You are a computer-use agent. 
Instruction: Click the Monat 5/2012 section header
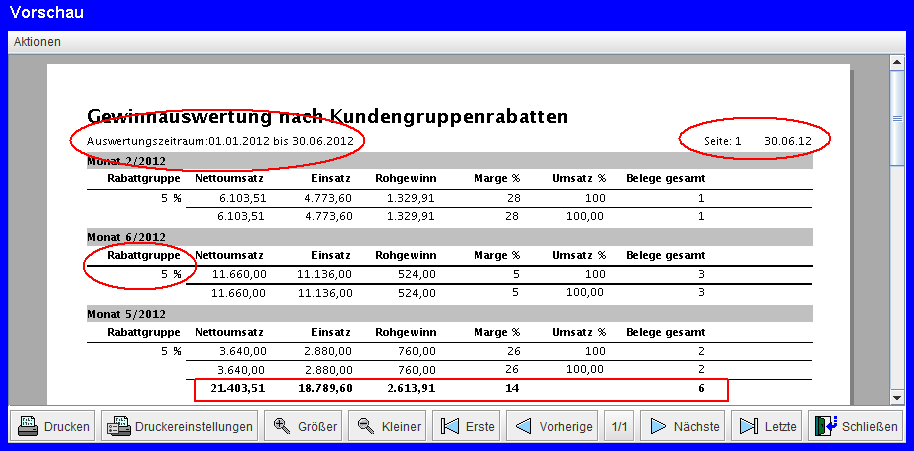tap(126, 313)
